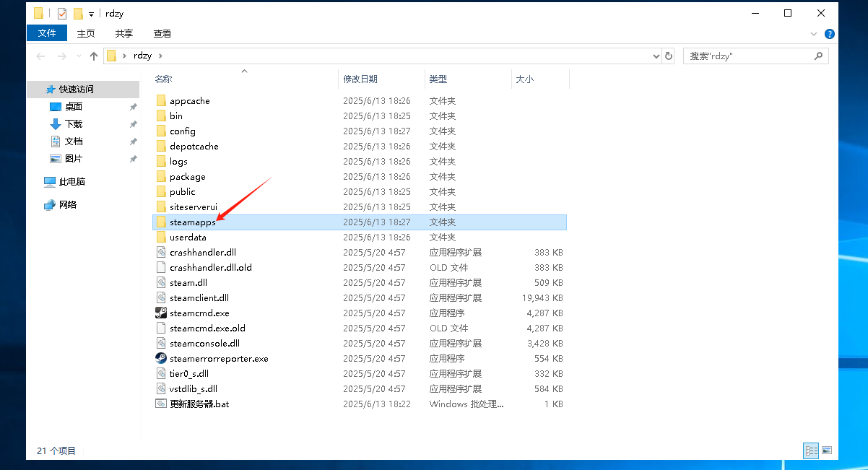Image resolution: width=868 pixels, height=470 pixels.
Task: Select 快速访问 in navigation pane
Action: tap(83, 90)
